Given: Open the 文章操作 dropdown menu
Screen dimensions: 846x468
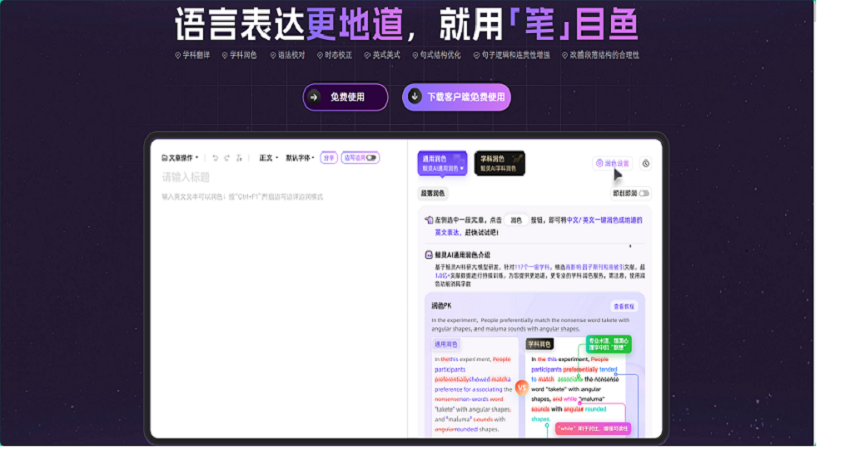Looking at the screenshot, I should [180, 158].
